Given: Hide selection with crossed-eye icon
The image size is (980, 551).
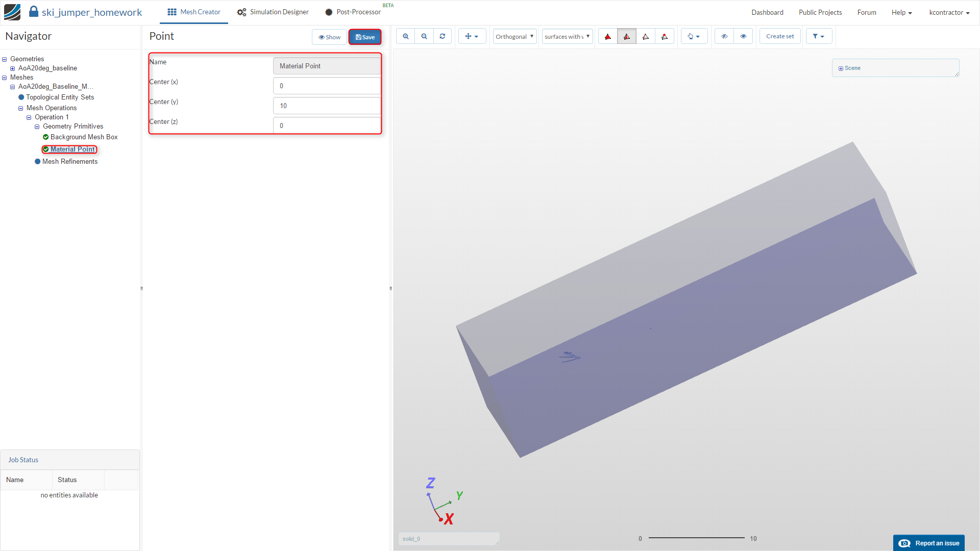Looking at the screenshot, I should [724, 36].
